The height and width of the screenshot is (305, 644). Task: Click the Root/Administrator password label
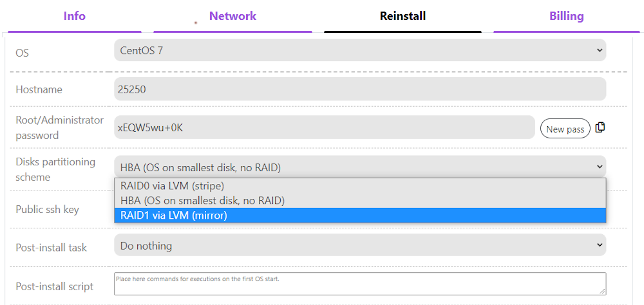[59, 127]
